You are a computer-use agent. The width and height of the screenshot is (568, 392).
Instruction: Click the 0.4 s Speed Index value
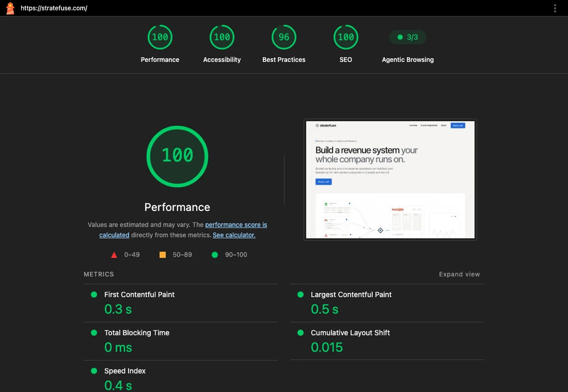118,385
